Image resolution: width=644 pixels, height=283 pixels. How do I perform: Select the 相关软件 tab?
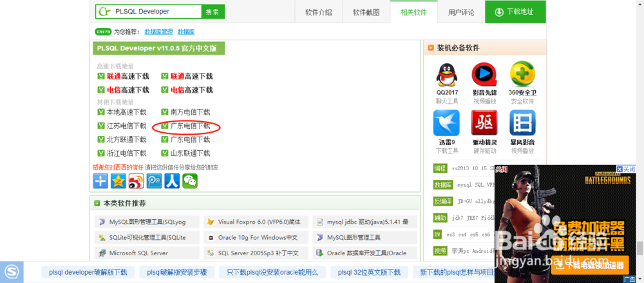(x=413, y=12)
